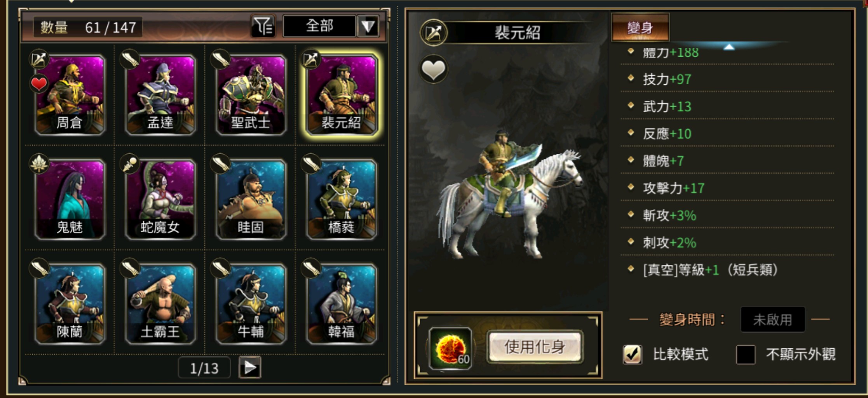Go to next page of avatars
868x398 pixels.
(250, 368)
